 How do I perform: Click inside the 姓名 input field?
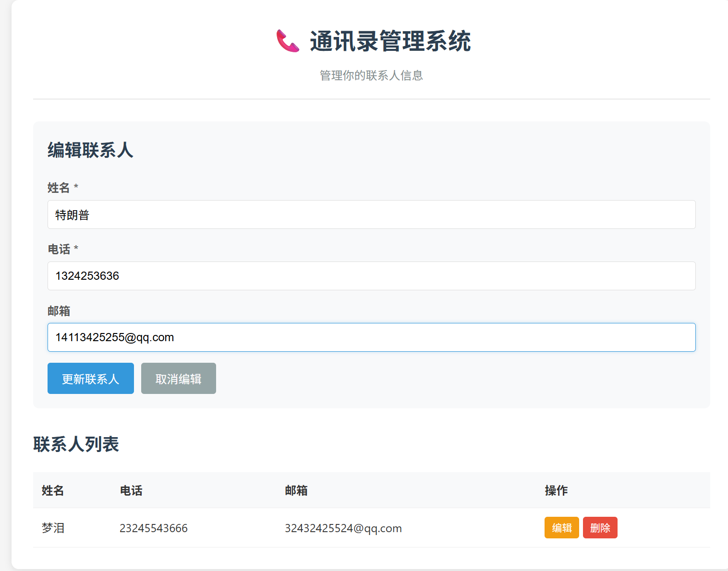point(336,214)
